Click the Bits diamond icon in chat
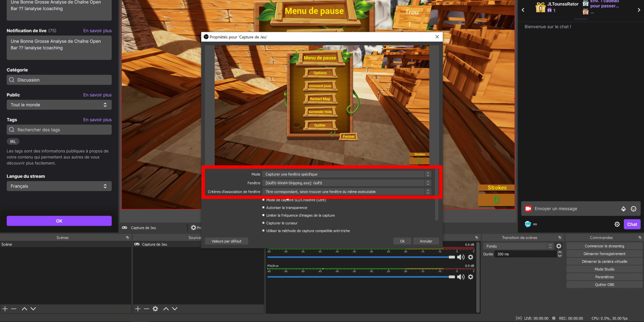 (624, 209)
